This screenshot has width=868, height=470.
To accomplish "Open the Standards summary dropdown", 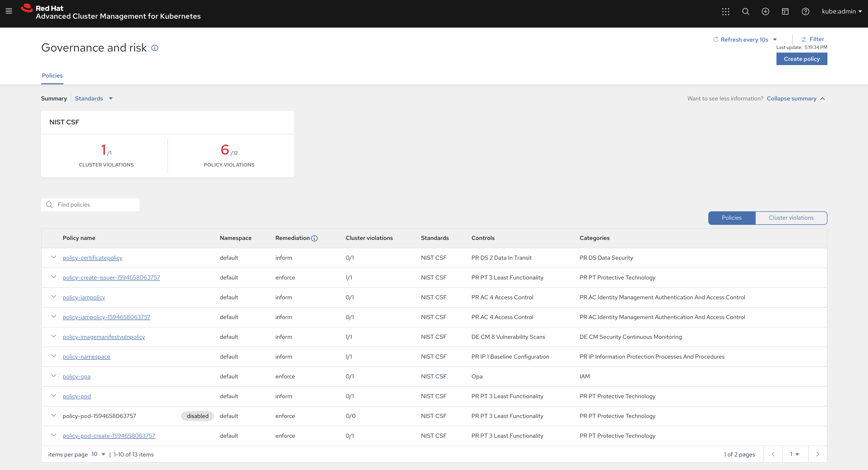I will (x=94, y=98).
